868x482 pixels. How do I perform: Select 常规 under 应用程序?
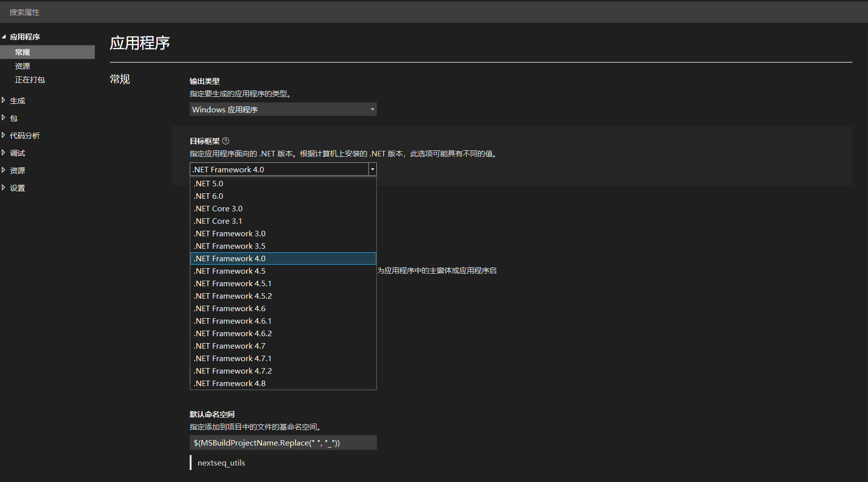(47, 52)
